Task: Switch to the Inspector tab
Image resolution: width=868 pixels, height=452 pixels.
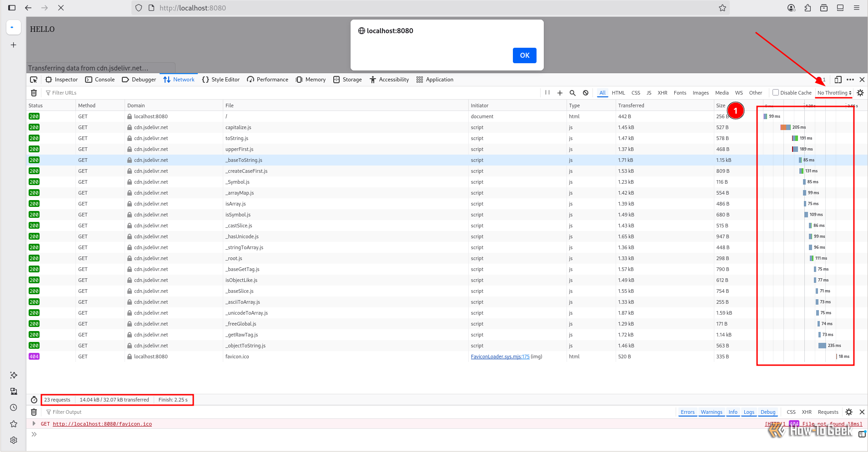Action: [62, 80]
